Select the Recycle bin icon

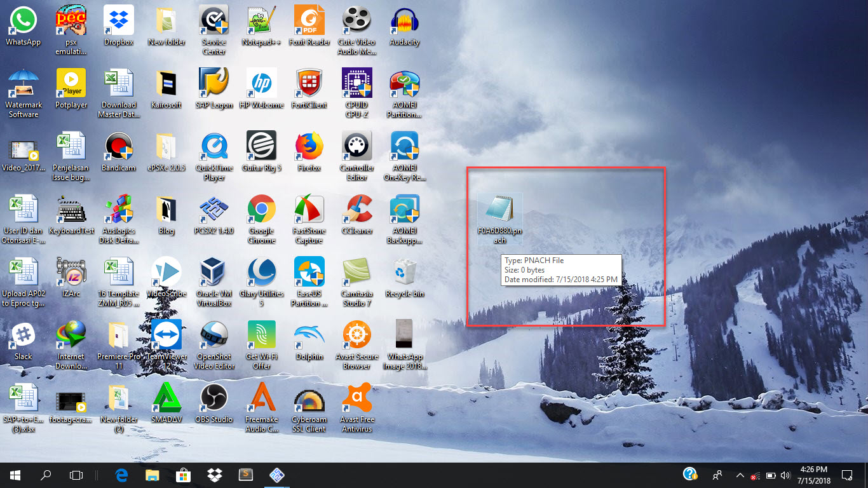pyautogui.click(x=405, y=272)
